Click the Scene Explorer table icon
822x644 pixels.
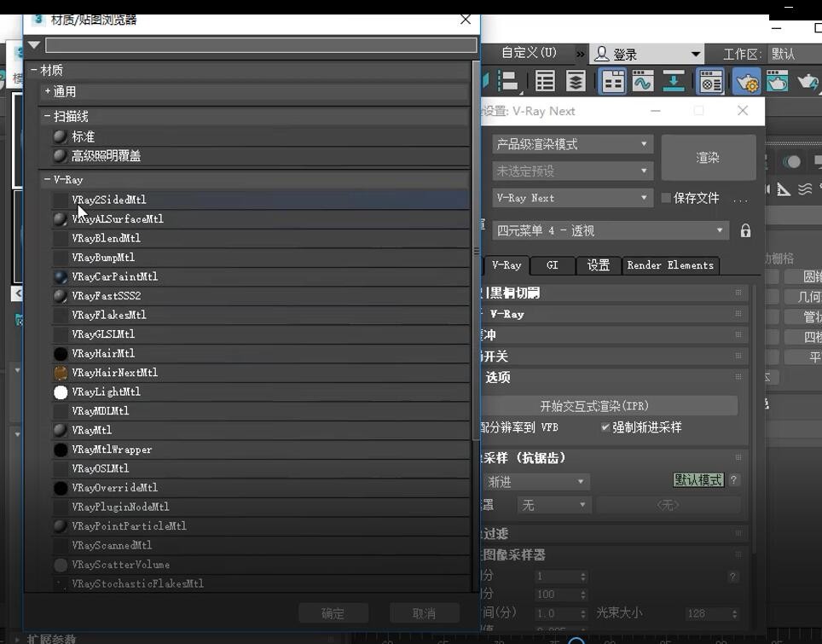tap(545, 82)
